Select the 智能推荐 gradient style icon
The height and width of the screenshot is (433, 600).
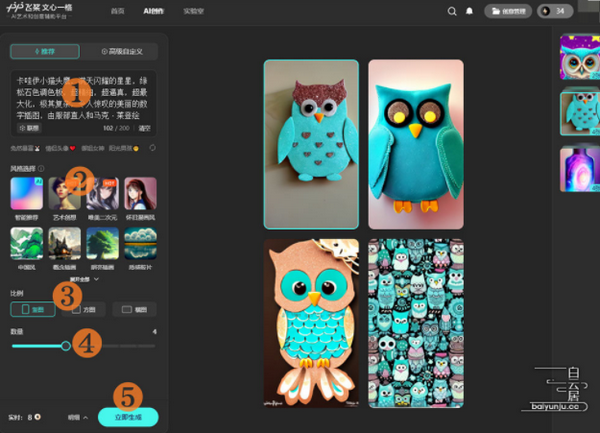click(25, 192)
